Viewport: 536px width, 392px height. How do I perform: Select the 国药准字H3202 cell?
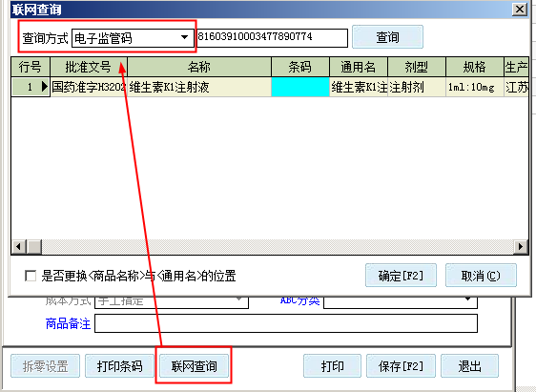(x=89, y=87)
